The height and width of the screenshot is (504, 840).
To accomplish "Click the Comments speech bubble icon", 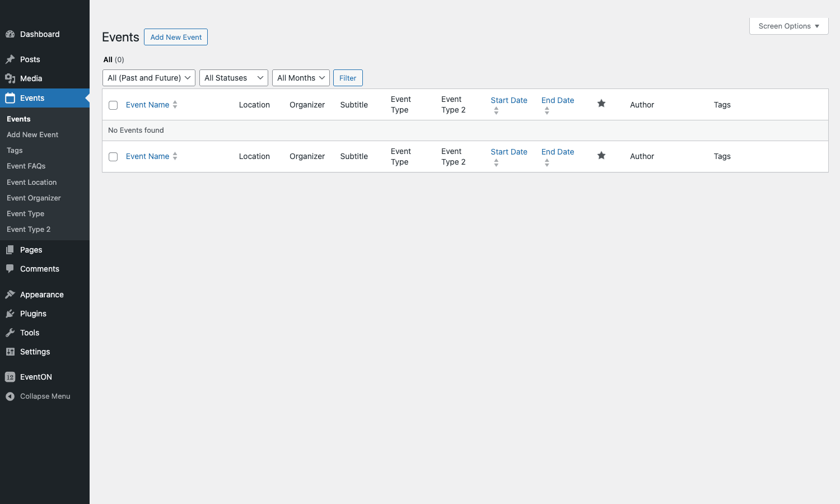I will pos(10,269).
